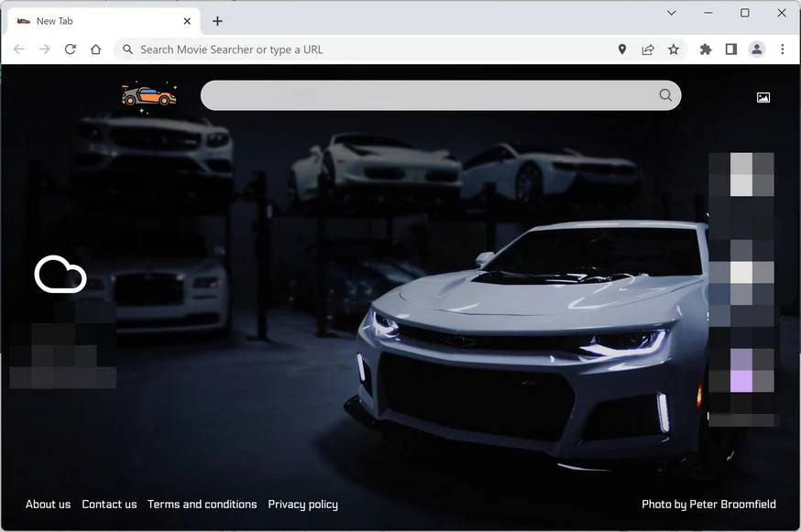Open the wallpaper image picker icon
Screen dimensions: 801x532
click(x=763, y=97)
